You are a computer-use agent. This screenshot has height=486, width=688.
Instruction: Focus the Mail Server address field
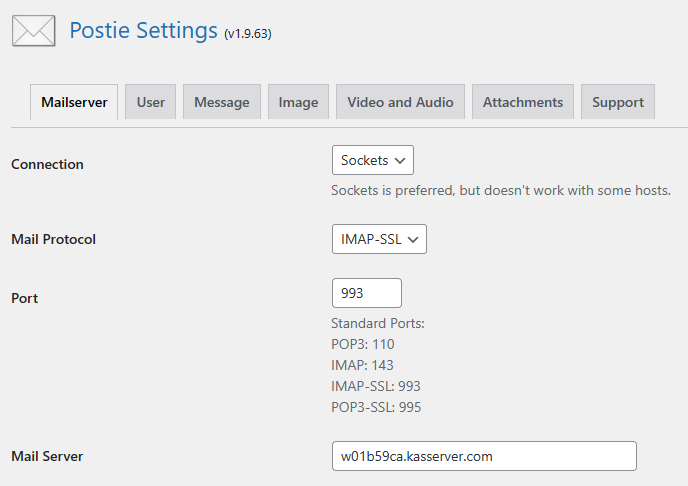(484, 456)
